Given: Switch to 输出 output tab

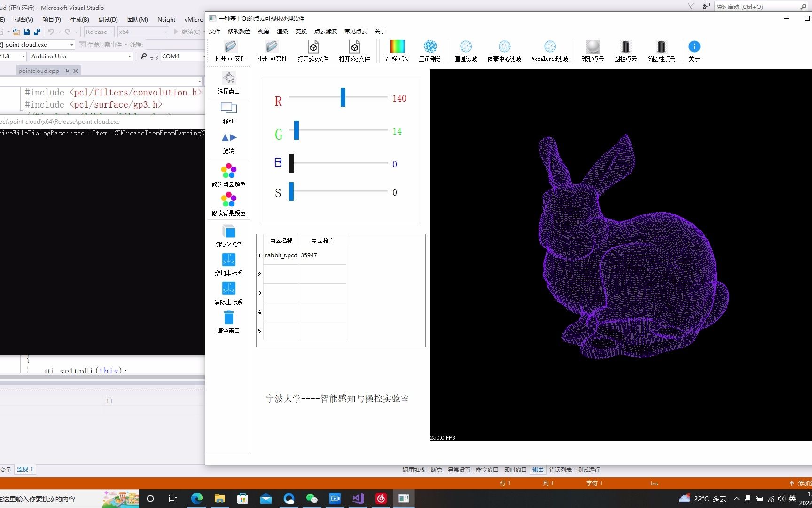Looking at the screenshot, I should [538, 469].
